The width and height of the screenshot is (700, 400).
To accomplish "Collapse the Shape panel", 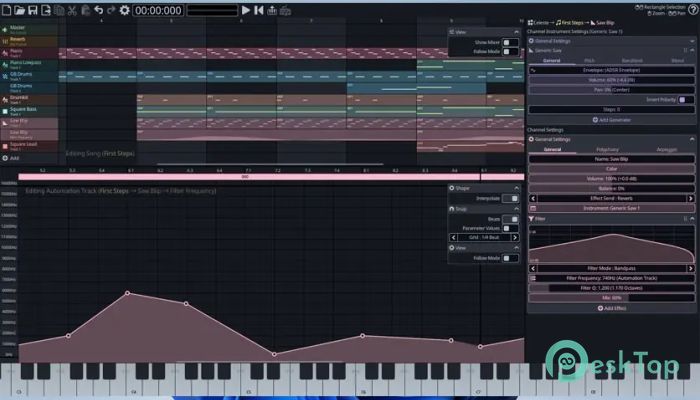I will pos(517,188).
